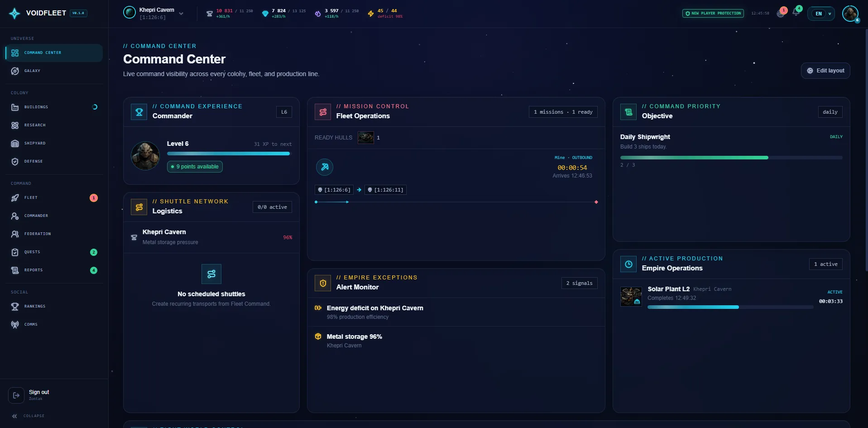Click the Mission Control panel icon
This screenshot has width=868, height=428.
(323, 112)
